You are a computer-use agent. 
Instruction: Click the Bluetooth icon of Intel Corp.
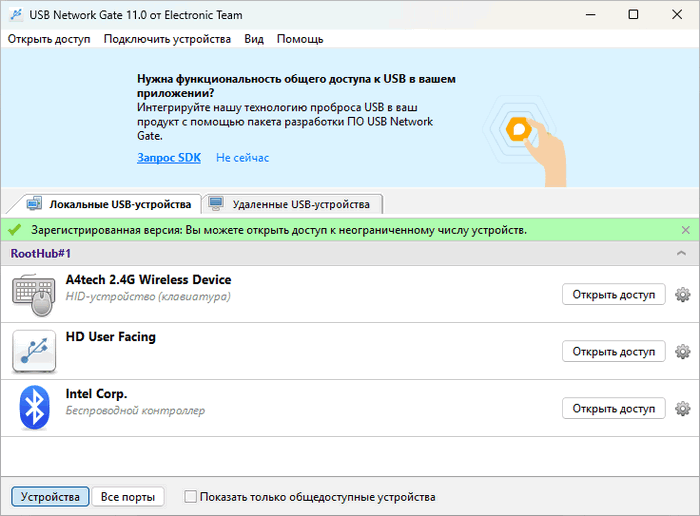pos(34,408)
